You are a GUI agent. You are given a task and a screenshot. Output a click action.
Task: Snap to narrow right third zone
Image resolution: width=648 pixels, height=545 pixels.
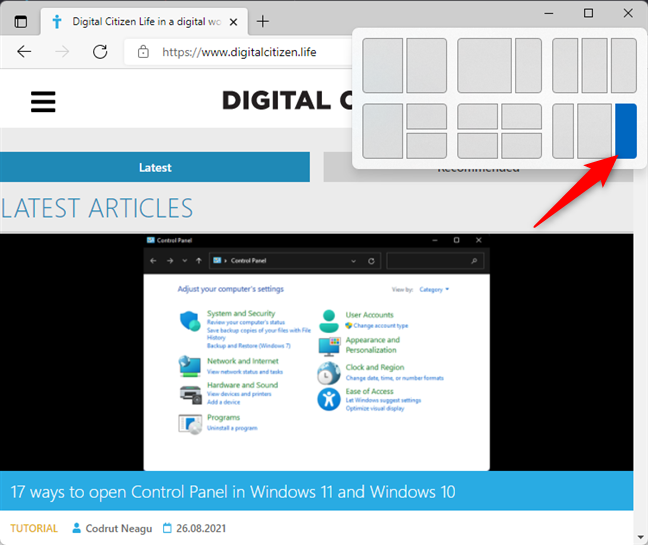[529, 66]
